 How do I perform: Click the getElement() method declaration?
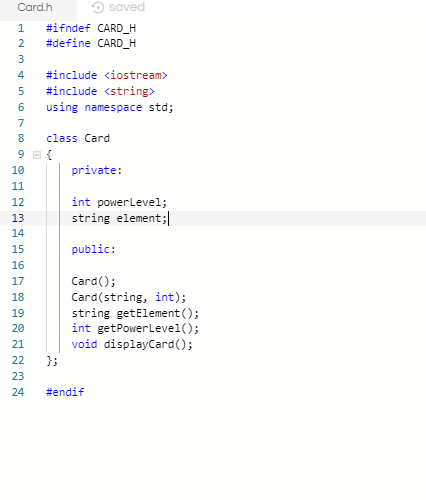coord(135,313)
